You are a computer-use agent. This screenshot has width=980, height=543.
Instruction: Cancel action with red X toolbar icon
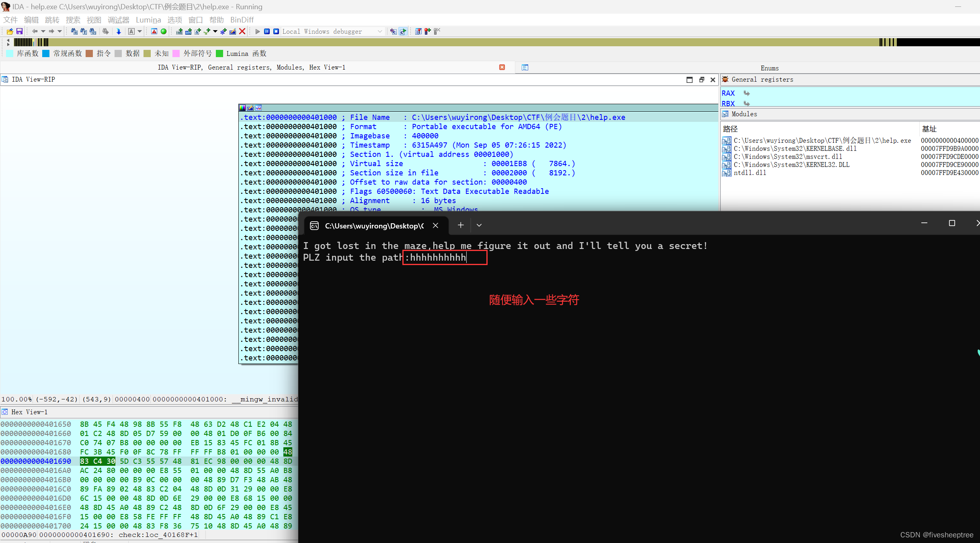pyautogui.click(x=242, y=31)
